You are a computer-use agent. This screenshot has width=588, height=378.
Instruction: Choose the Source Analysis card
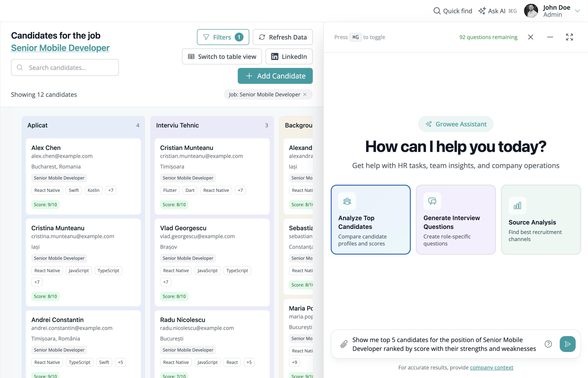pos(541,220)
